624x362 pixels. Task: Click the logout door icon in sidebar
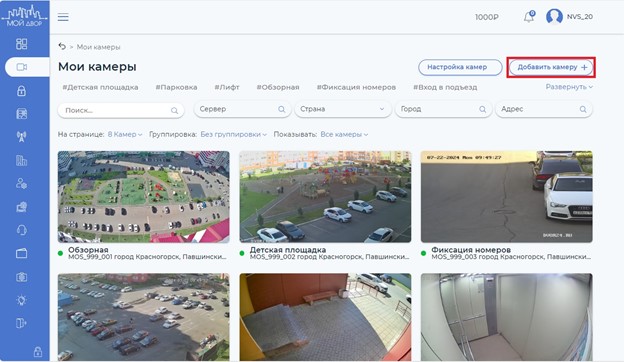[x=21, y=323]
